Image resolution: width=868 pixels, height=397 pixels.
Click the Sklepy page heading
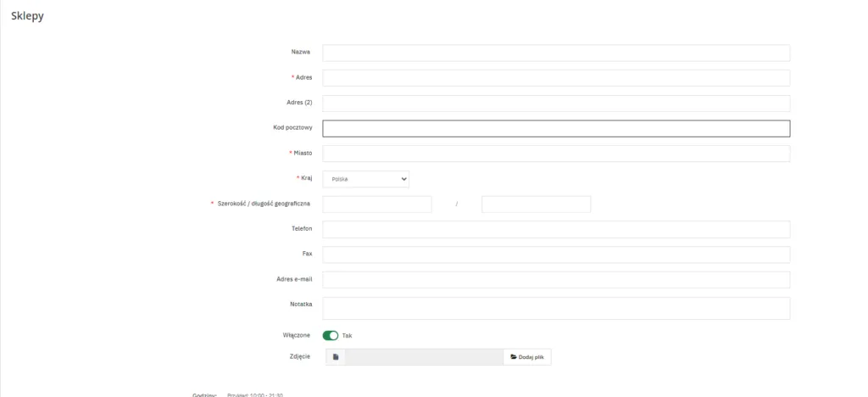pyautogui.click(x=27, y=16)
